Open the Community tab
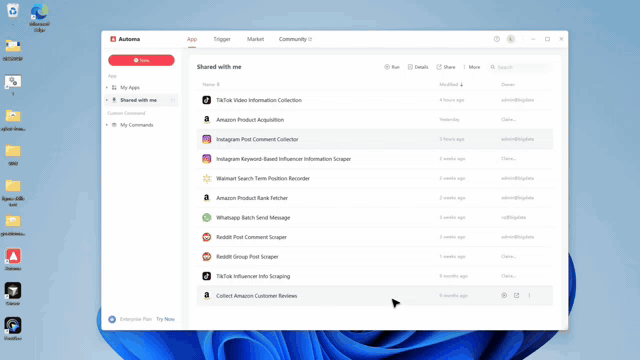This screenshot has height=360, width=640. point(295,39)
